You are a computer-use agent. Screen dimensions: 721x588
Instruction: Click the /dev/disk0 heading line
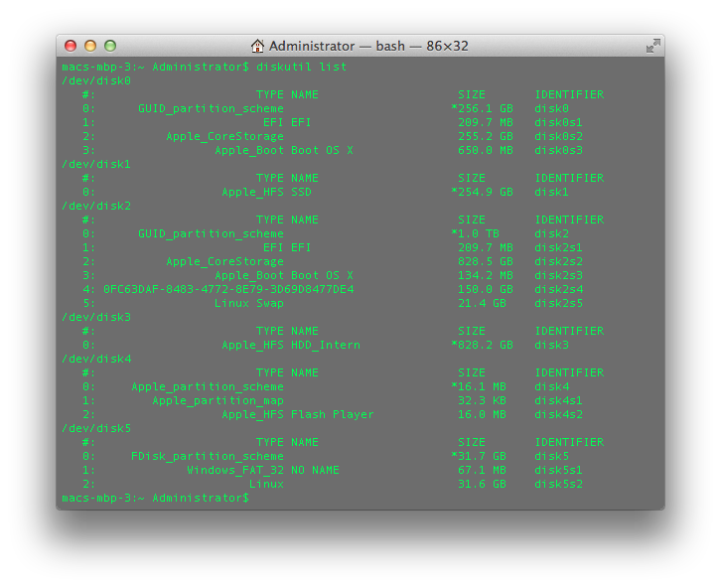pyautogui.click(x=96, y=80)
